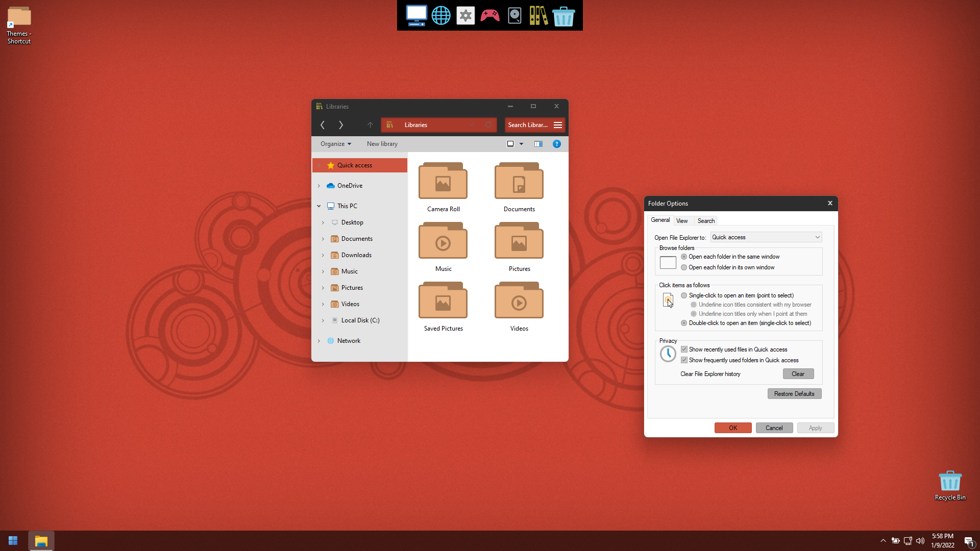Click the Help question mark icon
This screenshot has height=551, width=980.
(x=557, y=144)
